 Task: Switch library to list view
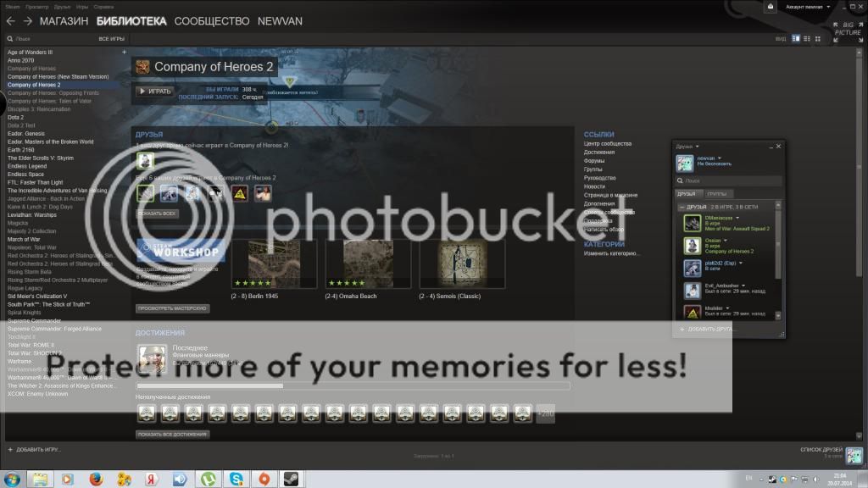tap(807, 39)
